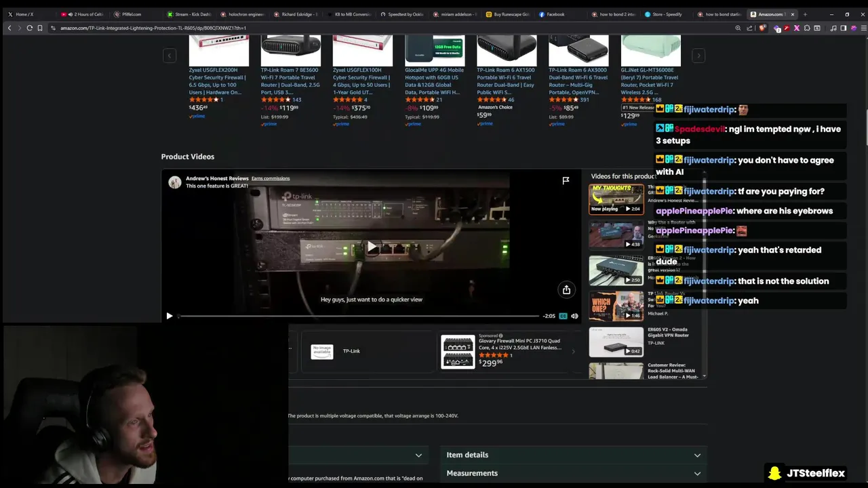Expand the 'Item details' section
Viewport: 868px width, 488px height.
[x=573, y=455]
